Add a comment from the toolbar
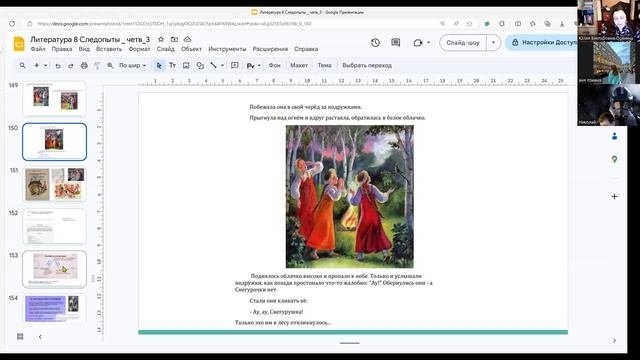 coord(235,65)
